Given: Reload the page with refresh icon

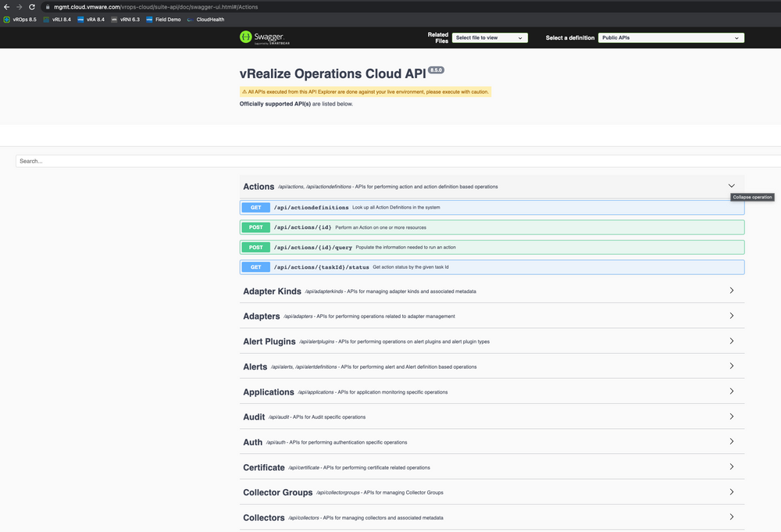Looking at the screenshot, I should (32, 7).
